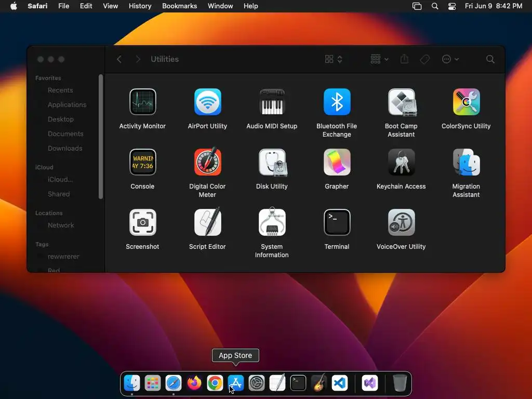Launch Disk Utility

point(272,163)
